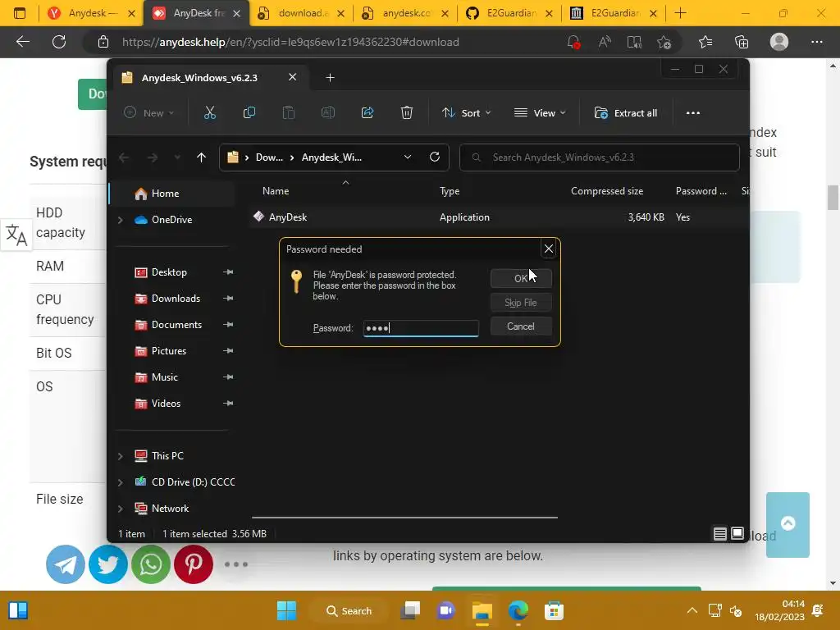The image size is (840, 630).
Task: Open Pictures in the navigation pane
Action: 169,351
